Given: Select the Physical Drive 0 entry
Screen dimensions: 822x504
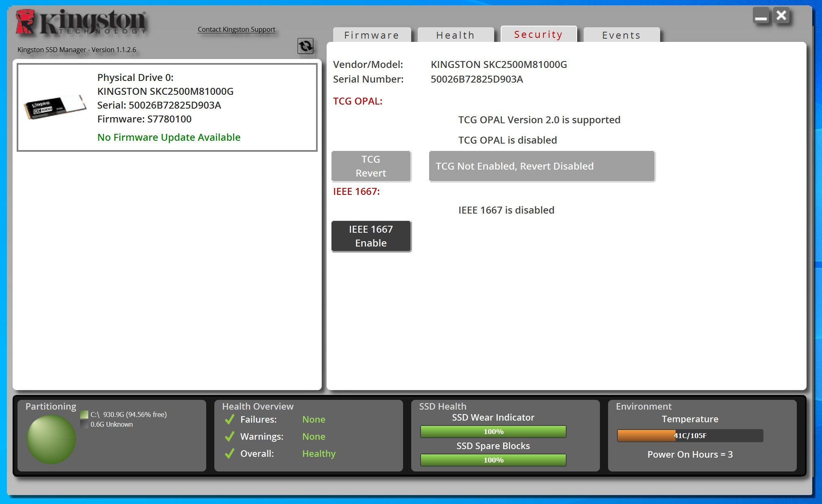Looking at the screenshot, I should [x=167, y=107].
